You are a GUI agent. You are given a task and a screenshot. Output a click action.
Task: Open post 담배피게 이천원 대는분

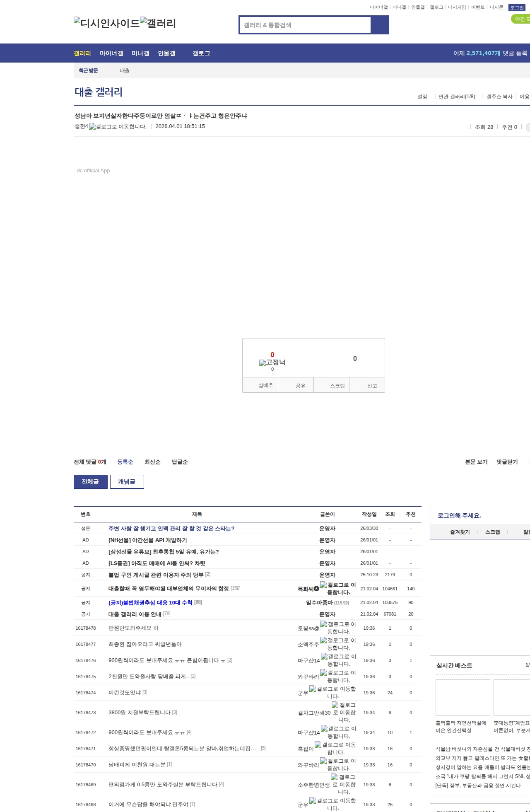point(137,764)
